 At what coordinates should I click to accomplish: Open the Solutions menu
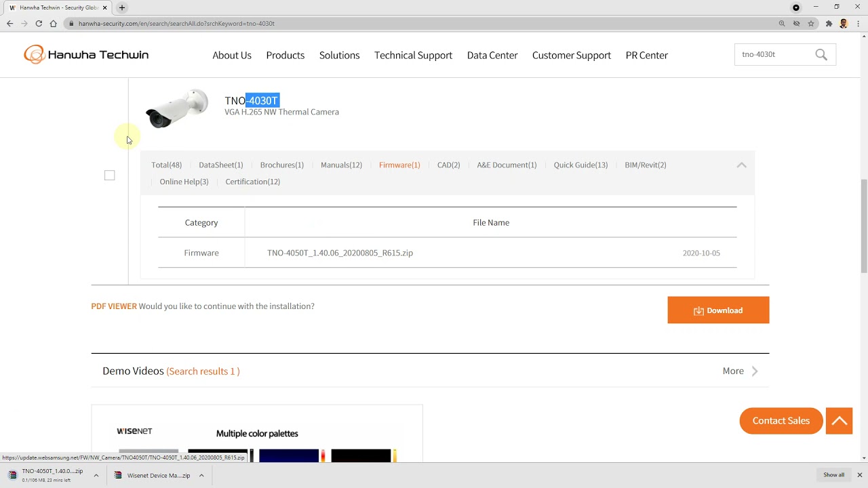[339, 55]
